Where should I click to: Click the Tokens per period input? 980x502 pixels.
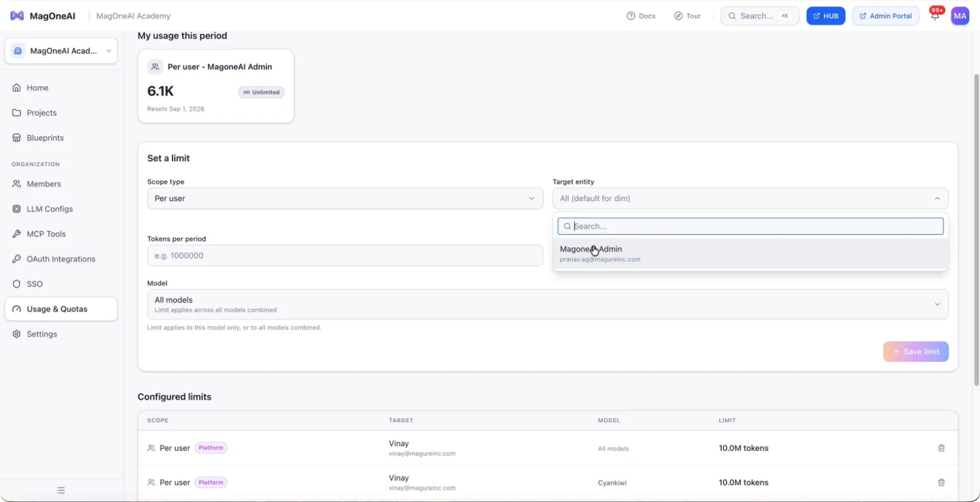(345, 256)
